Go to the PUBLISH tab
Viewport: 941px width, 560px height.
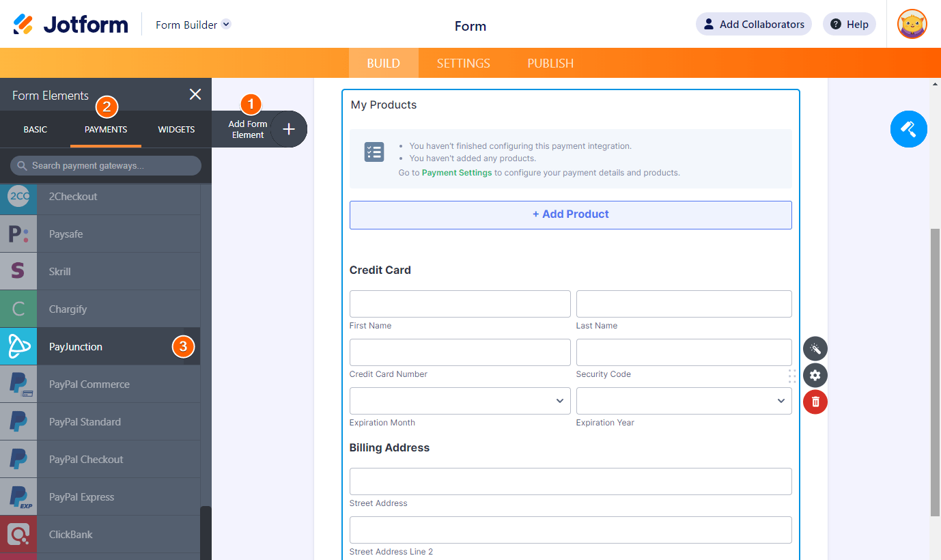pos(550,63)
